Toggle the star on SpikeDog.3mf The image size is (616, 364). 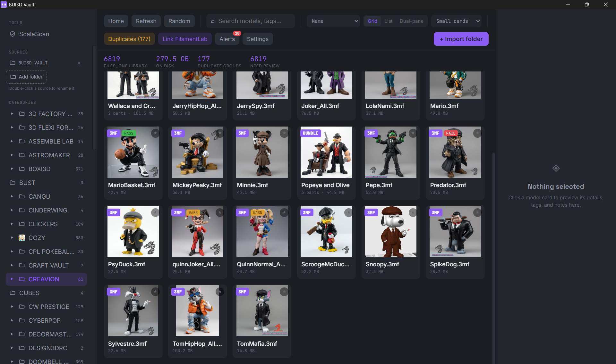(x=477, y=212)
